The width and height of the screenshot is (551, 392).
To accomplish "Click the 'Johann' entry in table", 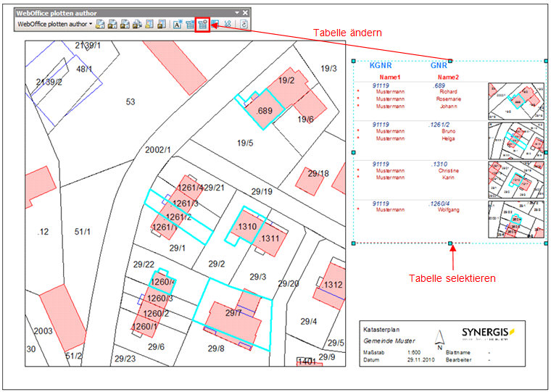I will (x=448, y=106).
